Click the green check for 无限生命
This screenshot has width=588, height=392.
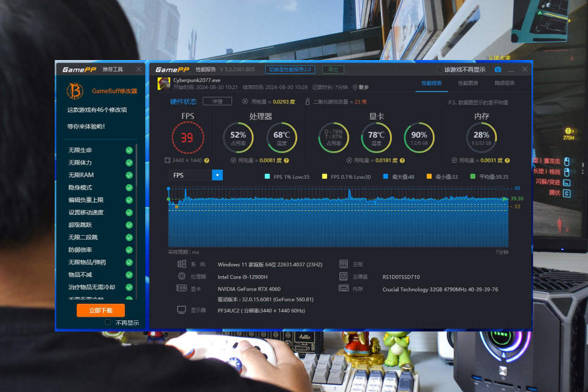[129, 151]
